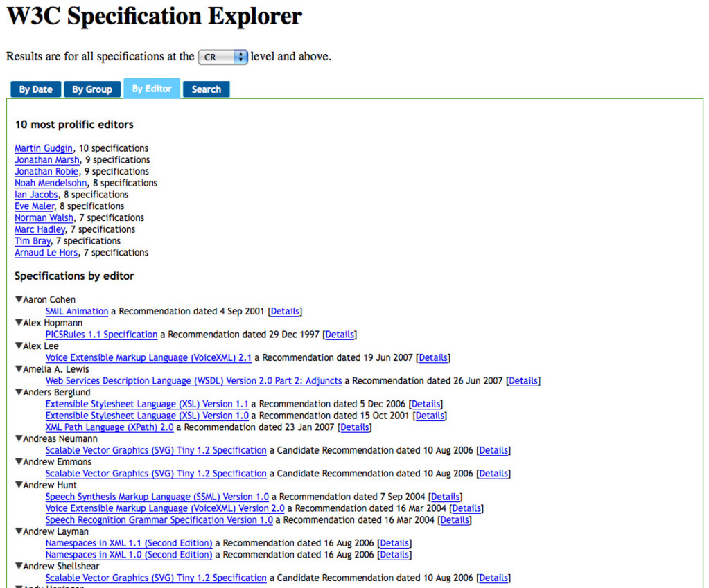Open Noah Mendelsohn's editor link
The height and width of the screenshot is (588, 709).
click(51, 183)
